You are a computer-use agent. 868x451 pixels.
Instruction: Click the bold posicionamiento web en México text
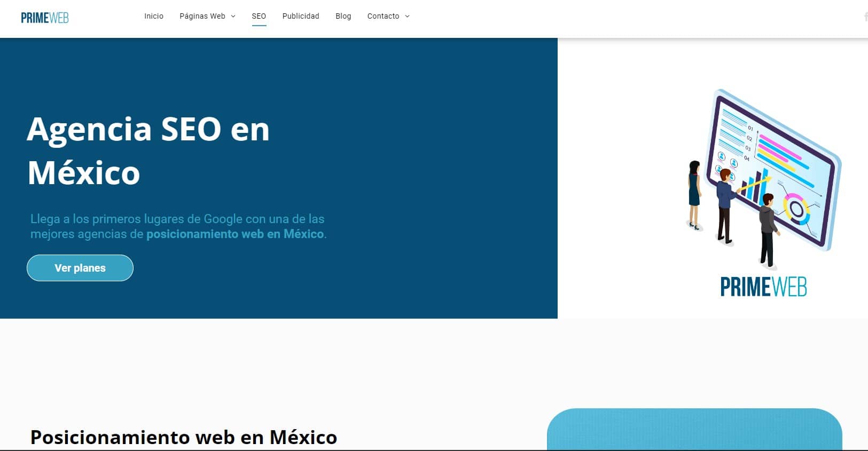[x=235, y=234]
